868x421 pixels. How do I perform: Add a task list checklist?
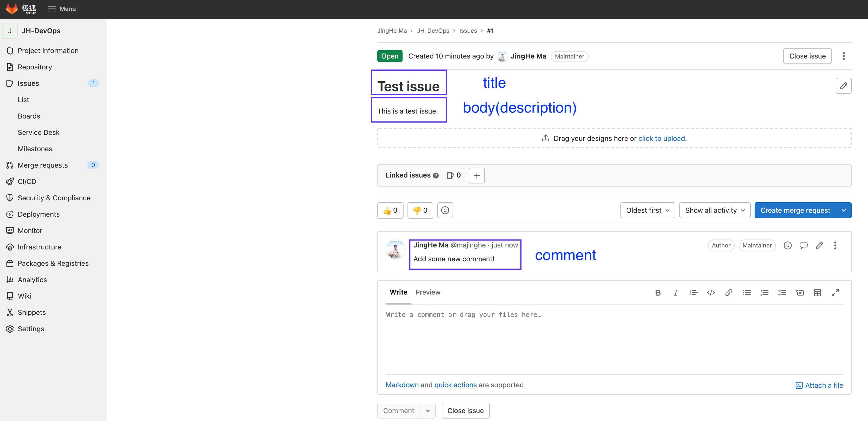tap(782, 293)
